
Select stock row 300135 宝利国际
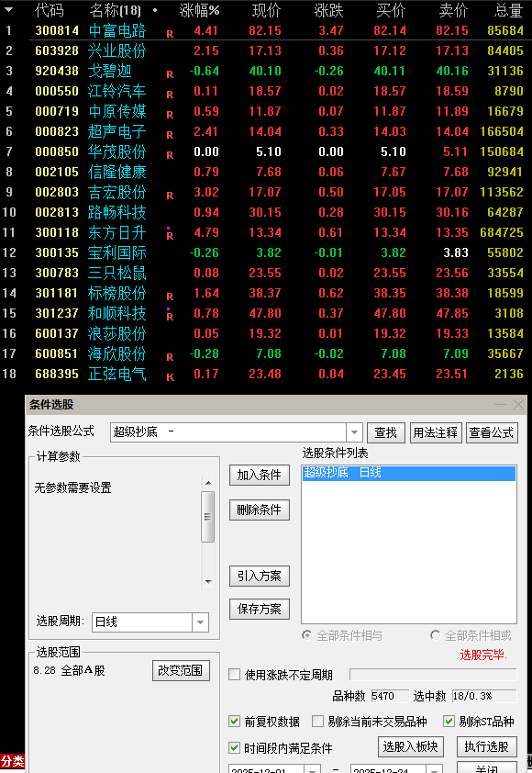(x=266, y=252)
